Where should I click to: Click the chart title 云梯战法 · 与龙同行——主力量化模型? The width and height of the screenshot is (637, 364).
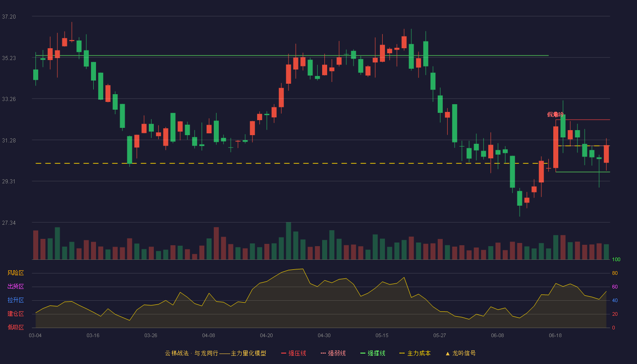click(216, 353)
